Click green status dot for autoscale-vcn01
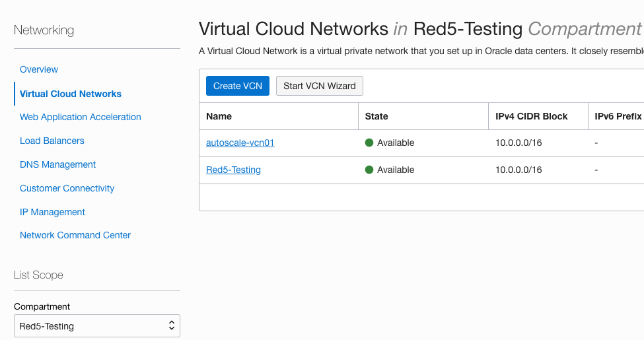Image resolution: width=644 pixels, height=340 pixels. (369, 143)
